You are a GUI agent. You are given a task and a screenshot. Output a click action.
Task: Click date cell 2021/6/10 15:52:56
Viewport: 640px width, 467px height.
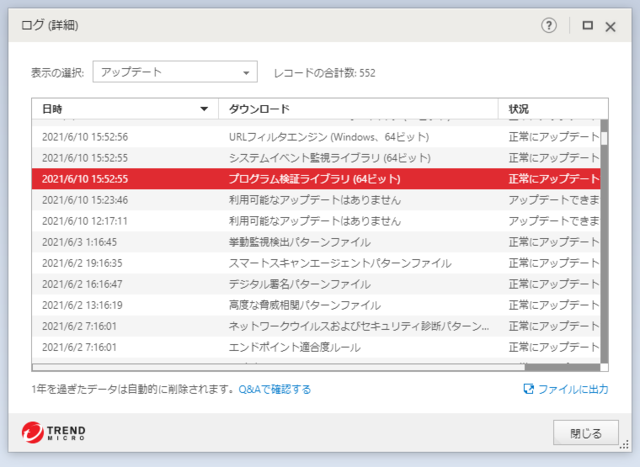85,137
